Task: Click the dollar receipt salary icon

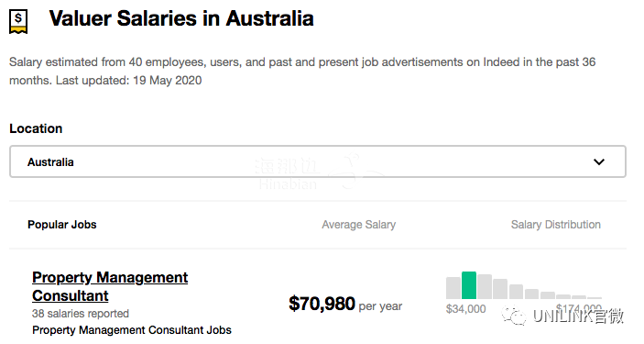Action: [x=18, y=21]
